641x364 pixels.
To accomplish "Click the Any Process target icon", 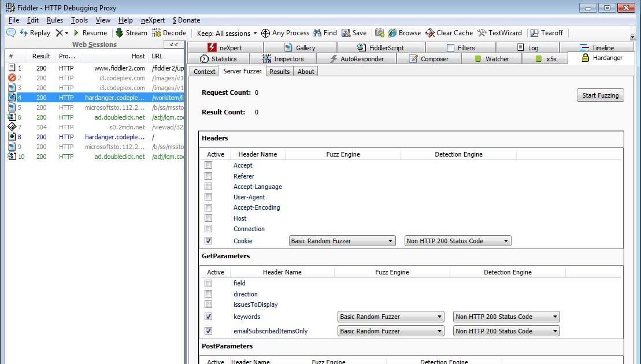I will pyautogui.click(x=265, y=33).
